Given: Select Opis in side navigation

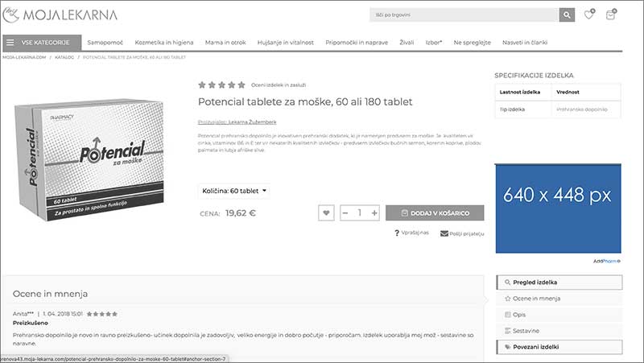Looking at the screenshot, I should coord(559,315).
